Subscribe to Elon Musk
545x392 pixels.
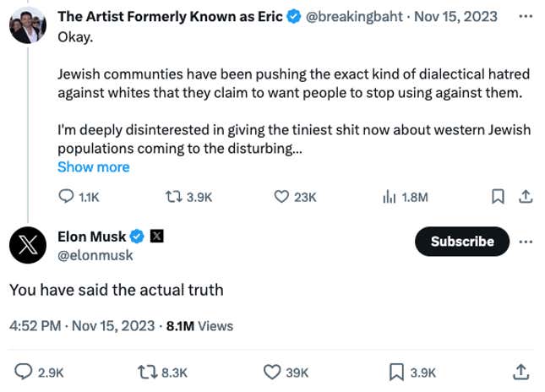click(462, 242)
